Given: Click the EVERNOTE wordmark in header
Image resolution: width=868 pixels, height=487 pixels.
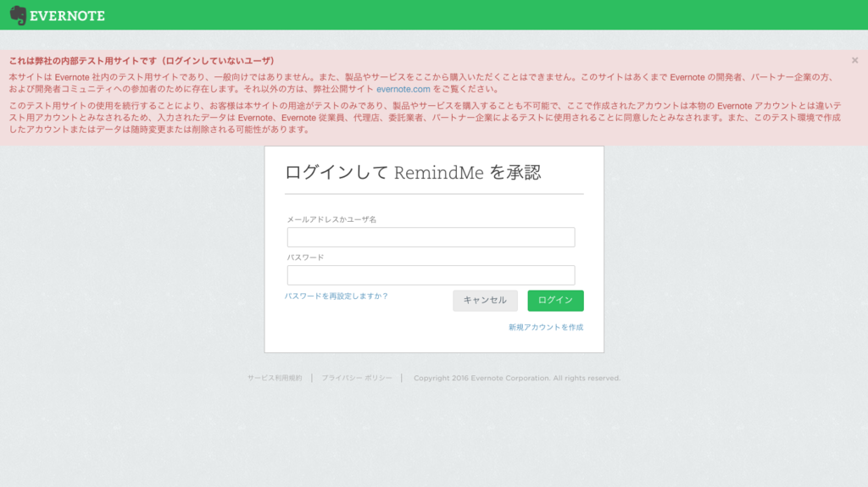Looking at the screenshot, I should coord(67,16).
